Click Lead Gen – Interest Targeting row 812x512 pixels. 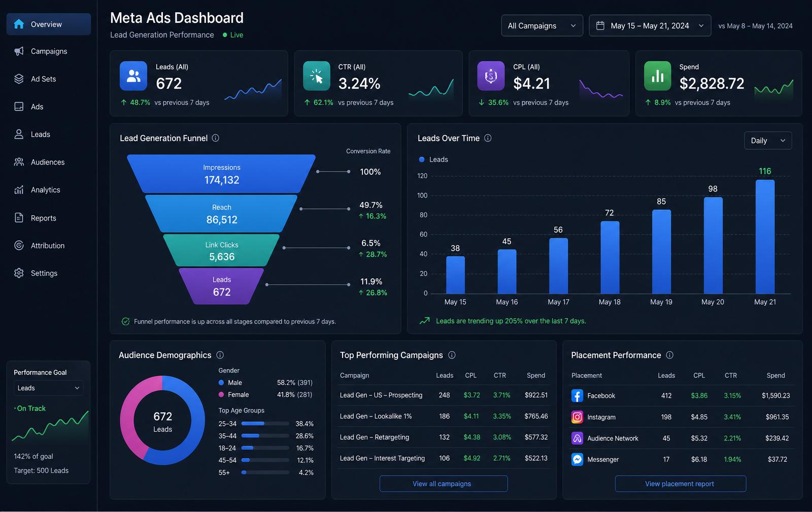444,458
